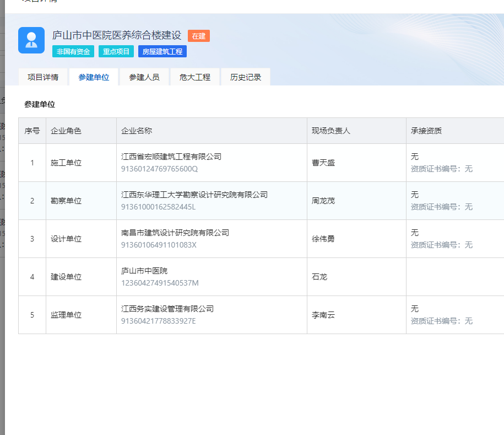Click the 重点项目 tag
Image resolution: width=504 pixels, height=435 pixels.
coord(116,52)
